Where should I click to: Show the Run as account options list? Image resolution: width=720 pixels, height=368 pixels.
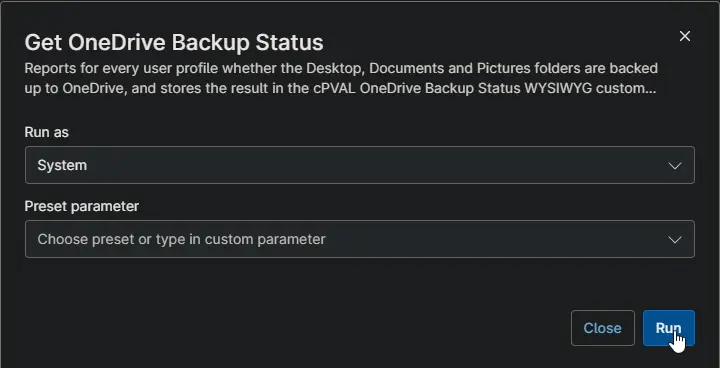(x=360, y=165)
